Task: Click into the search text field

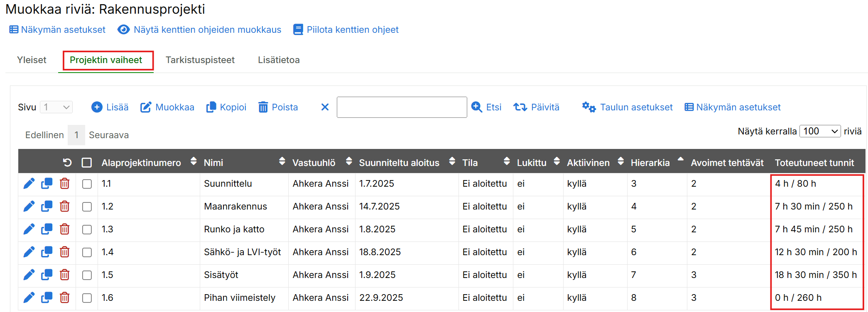Action: 402,107
